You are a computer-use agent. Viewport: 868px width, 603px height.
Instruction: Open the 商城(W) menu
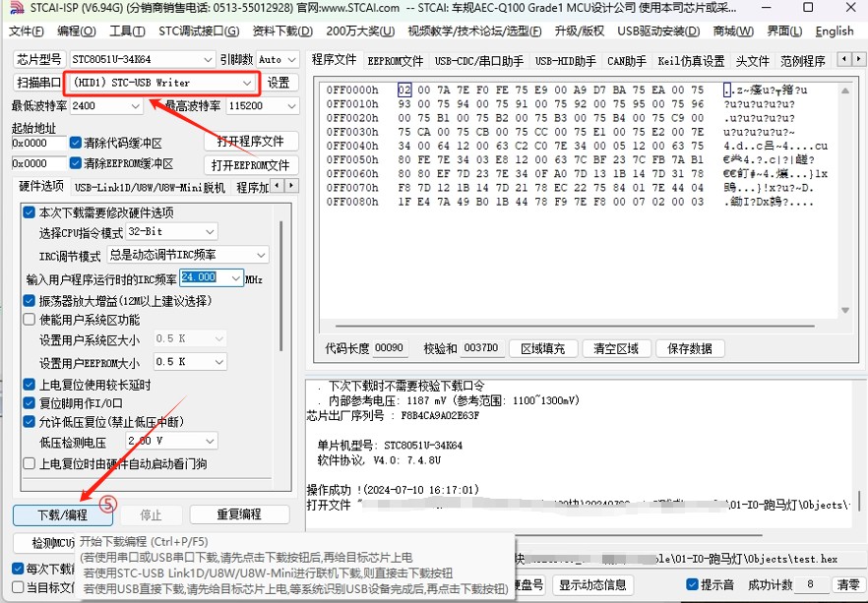733,31
